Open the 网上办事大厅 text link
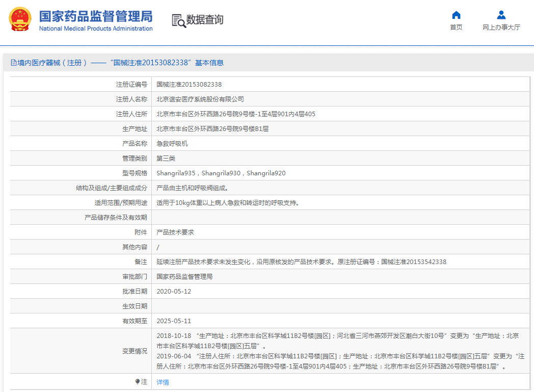Image resolution: width=534 pixels, height=392 pixels. tap(501, 28)
